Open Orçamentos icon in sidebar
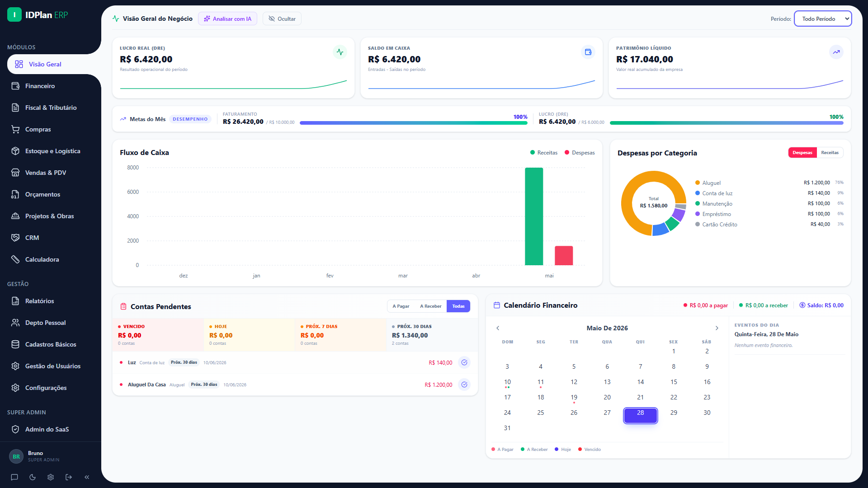 15,194
